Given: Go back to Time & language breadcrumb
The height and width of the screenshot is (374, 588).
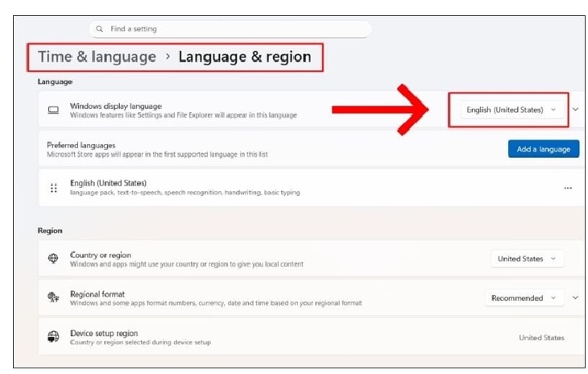Looking at the screenshot, I should (97, 57).
